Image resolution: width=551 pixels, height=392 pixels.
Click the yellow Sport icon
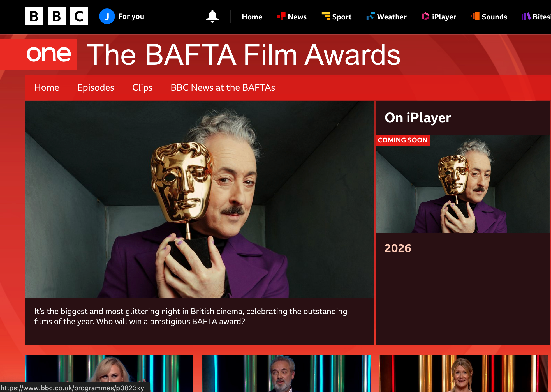tap(326, 16)
